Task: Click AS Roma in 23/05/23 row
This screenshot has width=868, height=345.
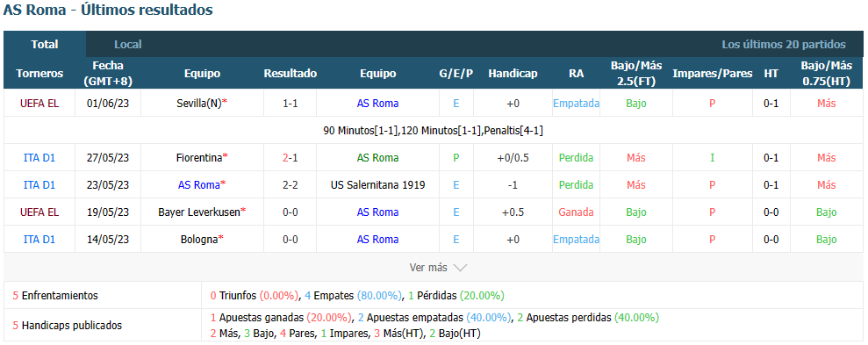Action: coord(198,185)
